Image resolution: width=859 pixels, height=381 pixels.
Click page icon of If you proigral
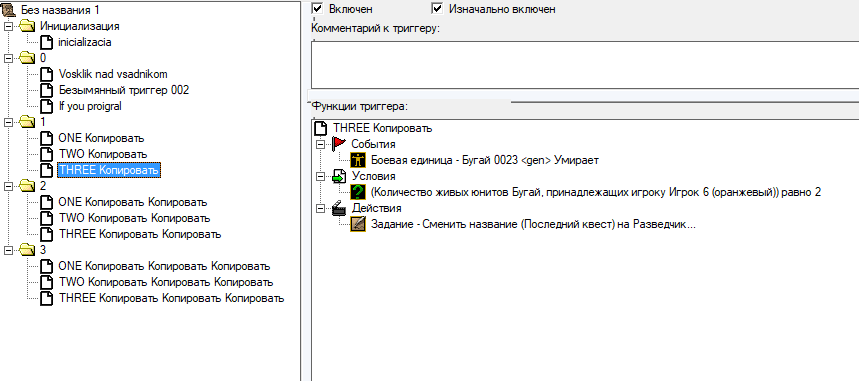[x=48, y=106]
